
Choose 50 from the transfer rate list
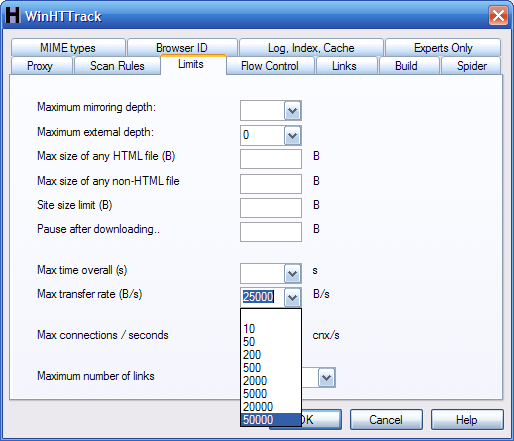(x=271, y=342)
